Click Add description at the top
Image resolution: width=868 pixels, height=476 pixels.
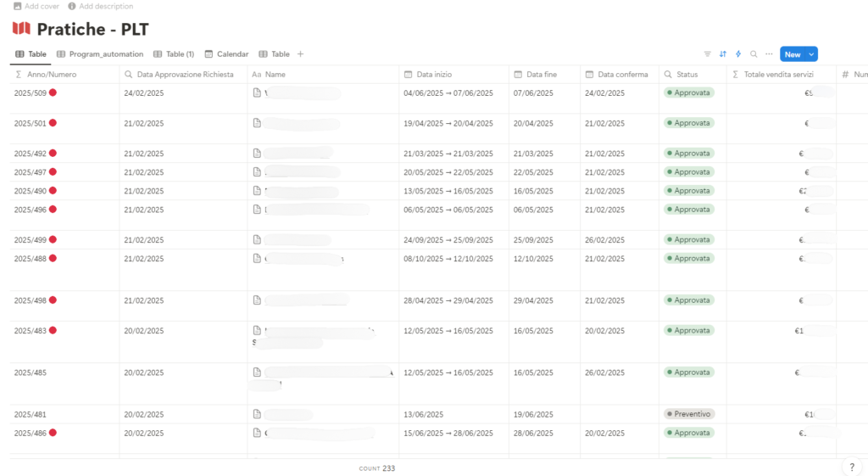click(x=100, y=6)
